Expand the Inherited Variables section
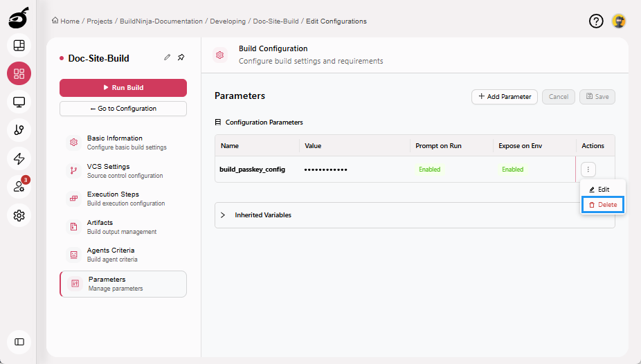This screenshot has width=641, height=364. (223, 215)
